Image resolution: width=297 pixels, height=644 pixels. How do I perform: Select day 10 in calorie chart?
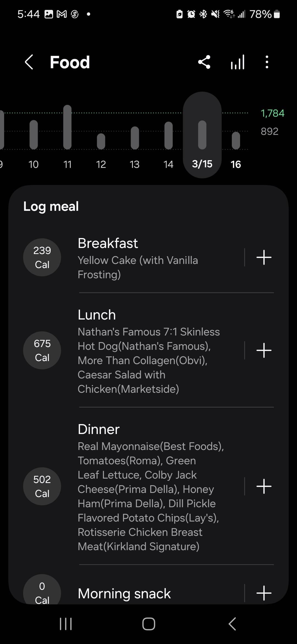pos(34,138)
